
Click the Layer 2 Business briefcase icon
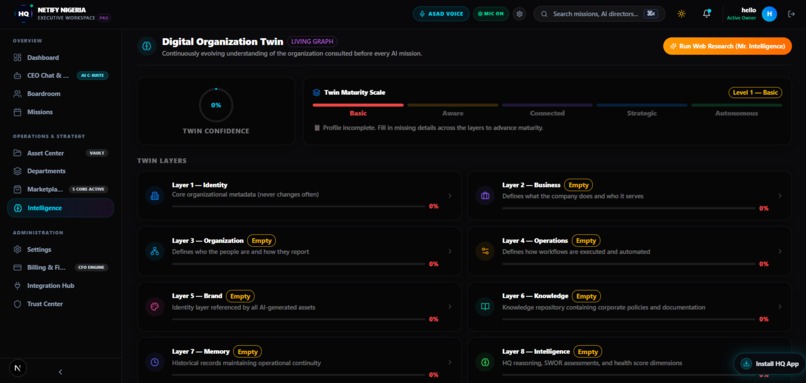point(485,195)
